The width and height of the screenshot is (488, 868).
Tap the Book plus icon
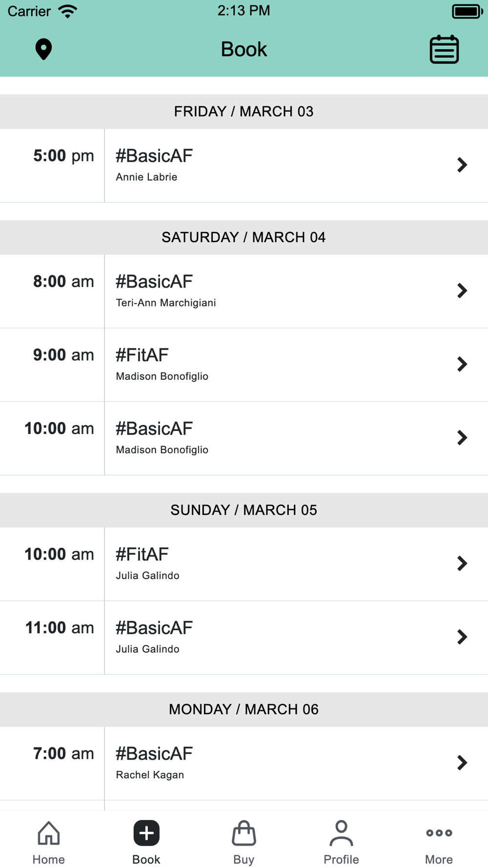point(146,833)
